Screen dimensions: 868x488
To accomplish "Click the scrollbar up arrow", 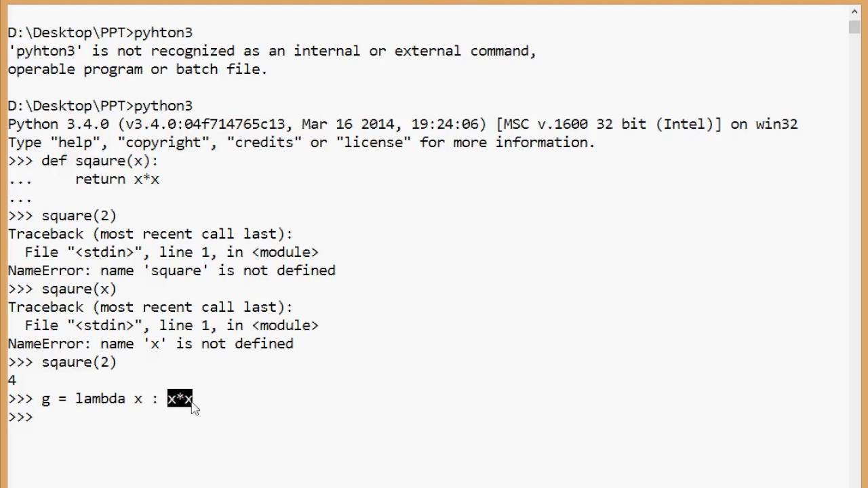I will [x=854, y=12].
